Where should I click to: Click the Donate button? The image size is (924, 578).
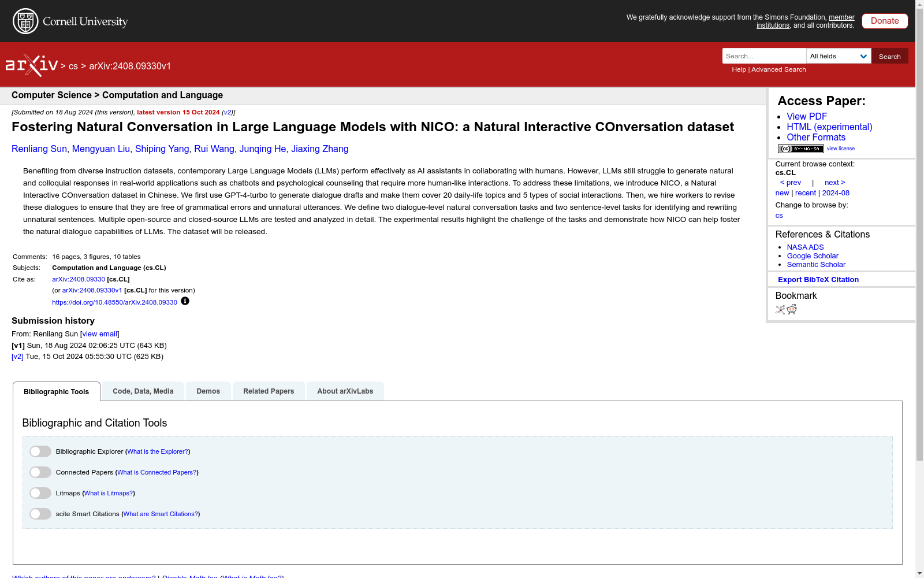tap(885, 21)
